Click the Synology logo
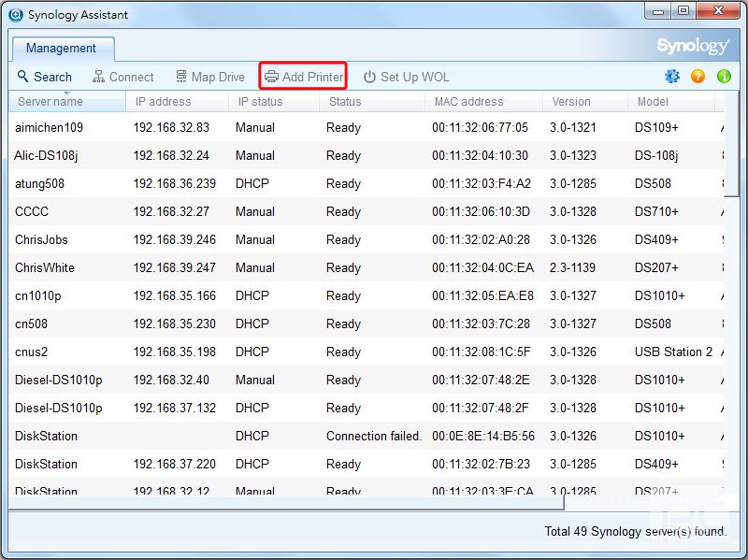Image resolution: width=748 pixels, height=560 pixels. click(693, 46)
